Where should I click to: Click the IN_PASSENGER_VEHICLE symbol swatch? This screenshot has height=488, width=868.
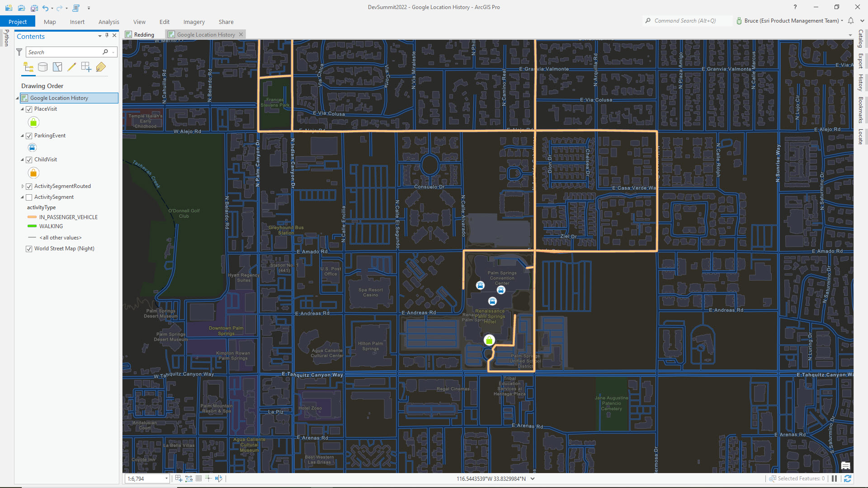click(x=31, y=217)
